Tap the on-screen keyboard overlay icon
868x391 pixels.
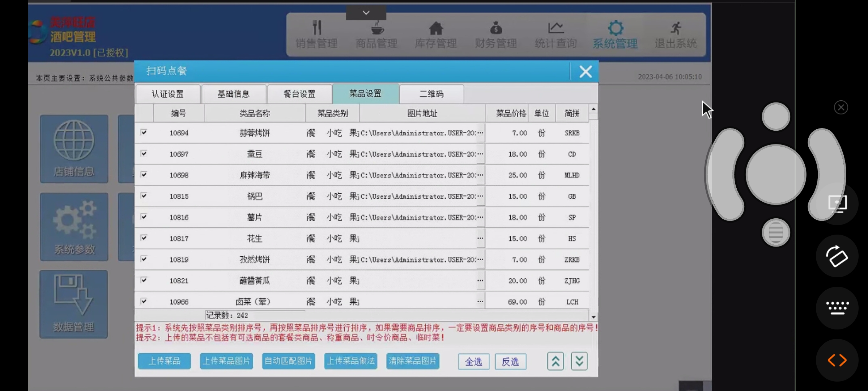point(837,308)
